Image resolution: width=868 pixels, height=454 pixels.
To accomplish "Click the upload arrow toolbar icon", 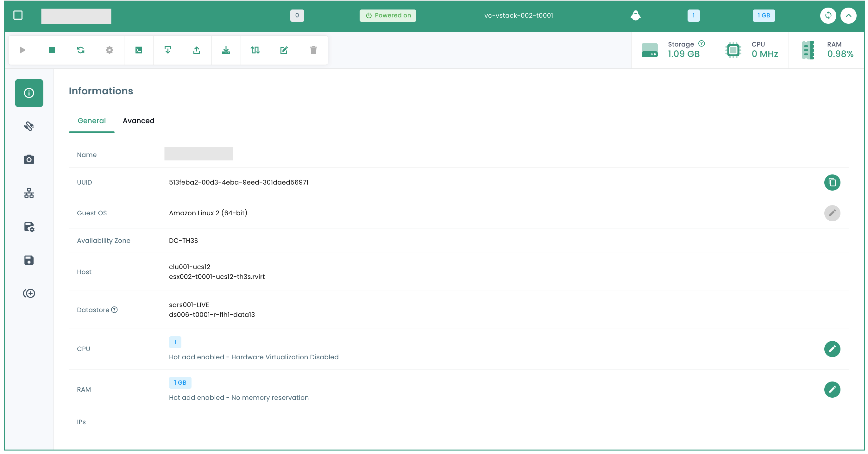I will [197, 50].
